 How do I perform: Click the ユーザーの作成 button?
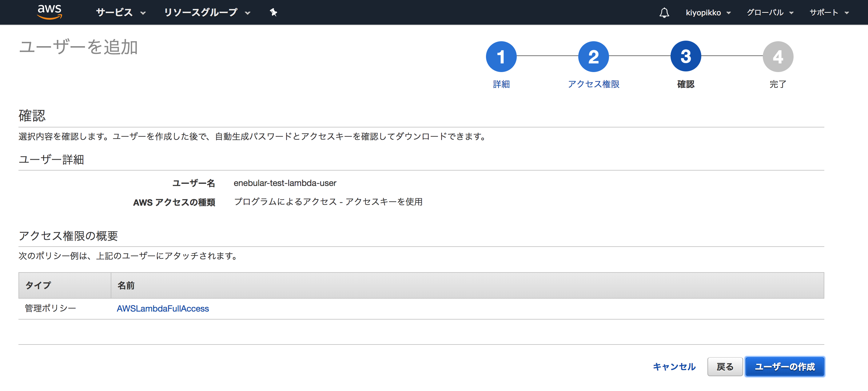(784, 366)
